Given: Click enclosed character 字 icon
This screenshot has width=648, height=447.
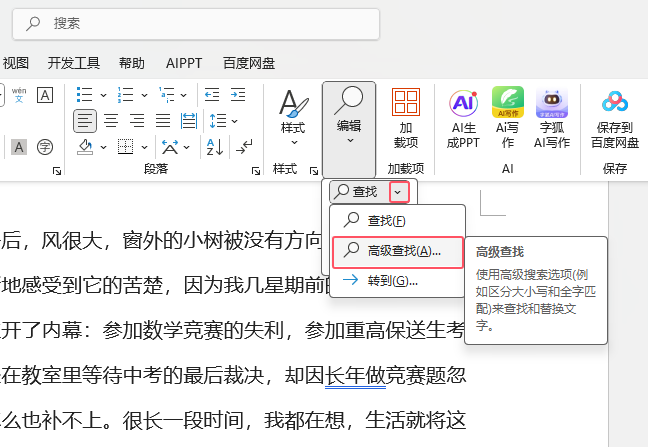Looking at the screenshot, I should (x=45, y=147).
